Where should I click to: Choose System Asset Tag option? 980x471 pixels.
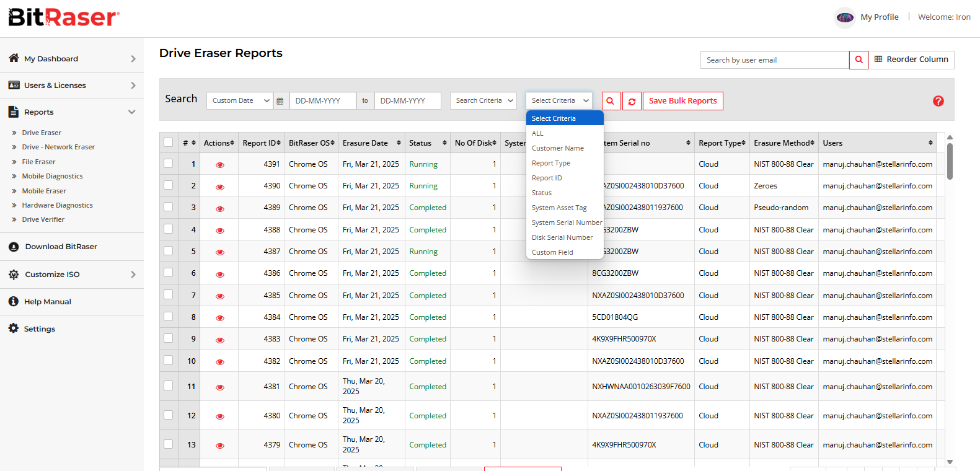(x=565, y=208)
